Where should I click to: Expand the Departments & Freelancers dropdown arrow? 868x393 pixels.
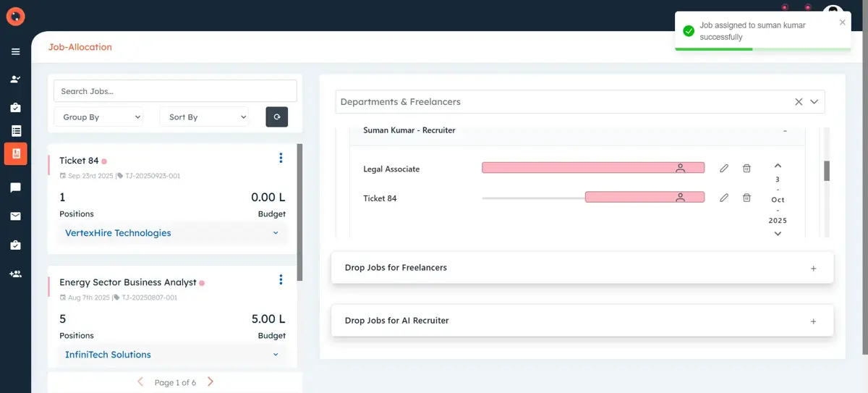814,102
